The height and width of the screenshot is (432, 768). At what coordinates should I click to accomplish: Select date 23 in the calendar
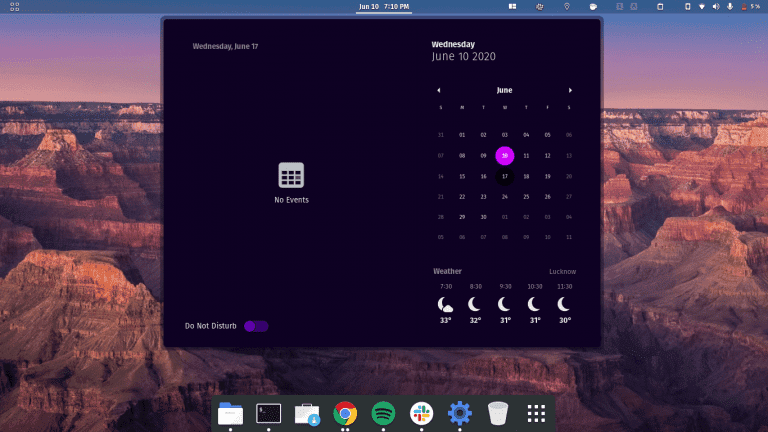pyautogui.click(x=483, y=196)
